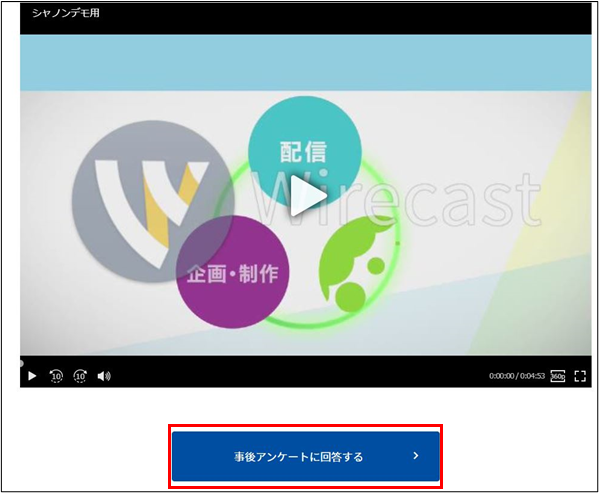Click the seek handle at progress bar start

(x=21, y=363)
